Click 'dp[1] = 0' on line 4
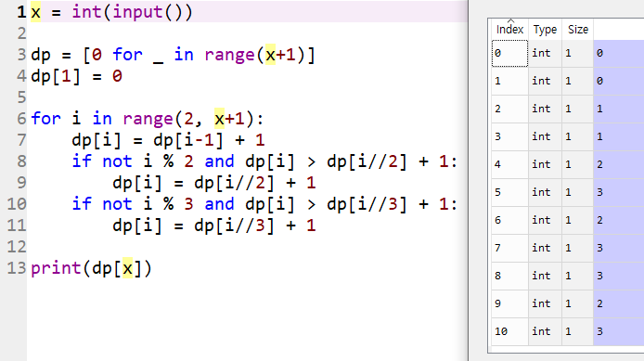 tap(76, 76)
